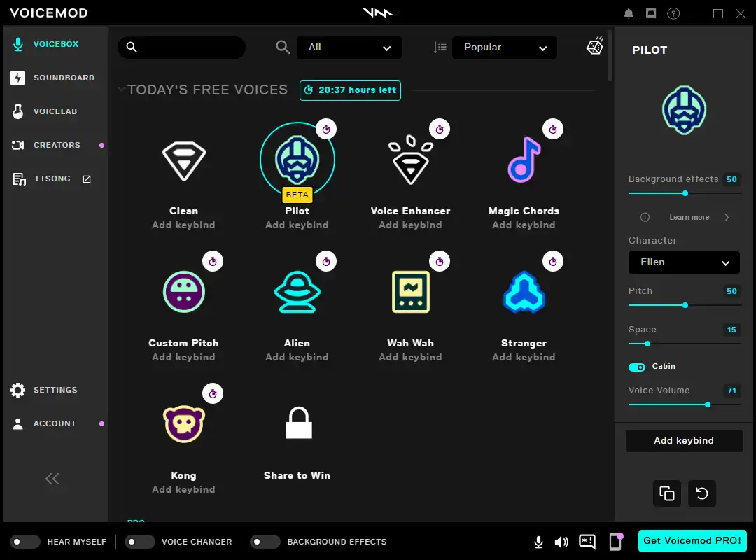Click the Get Voicemod PRO! button
Image resolution: width=756 pixels, height=560 pixels.
point(692,540)
